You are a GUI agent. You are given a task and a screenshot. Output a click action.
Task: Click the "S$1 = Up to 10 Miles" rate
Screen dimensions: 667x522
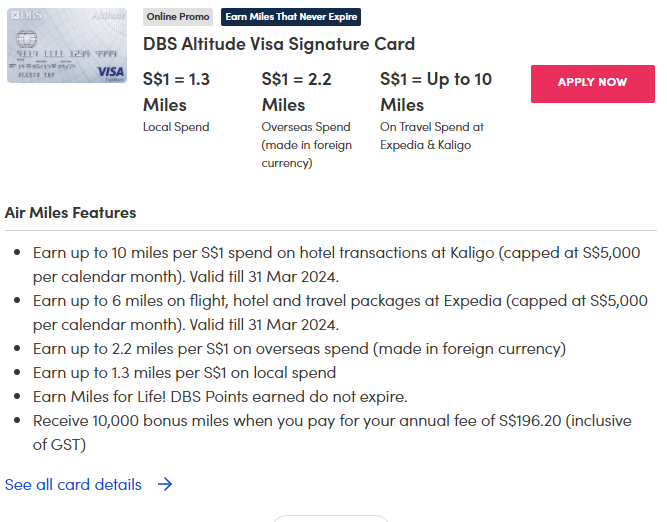click(436, 91)
